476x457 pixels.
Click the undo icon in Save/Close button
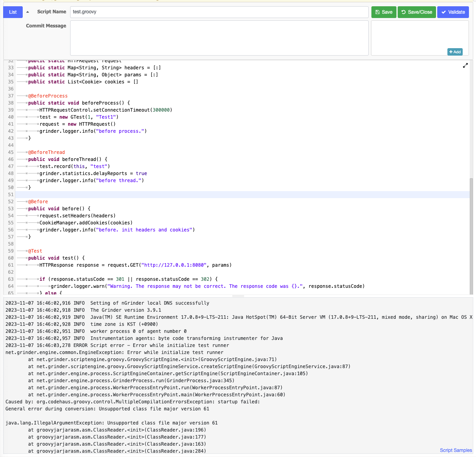click(x=404, y=12)
